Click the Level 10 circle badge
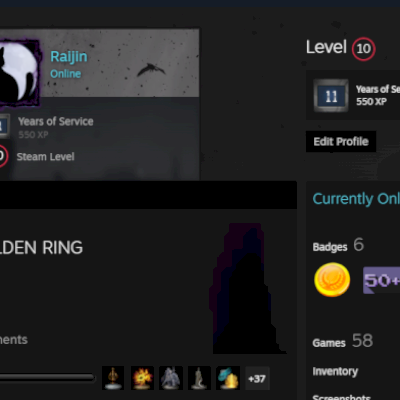Viewport: 400px width, 400px height. tap(363, 49)
